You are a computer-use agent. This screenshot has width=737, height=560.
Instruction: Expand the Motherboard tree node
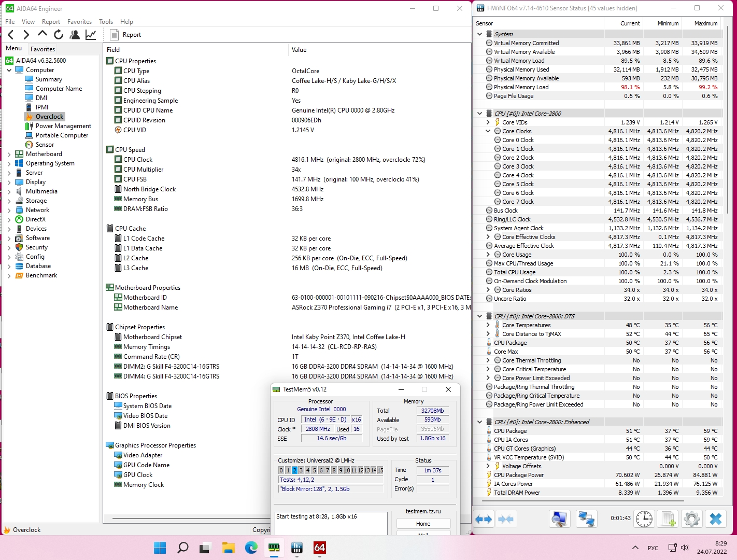[x=9, y=154]
